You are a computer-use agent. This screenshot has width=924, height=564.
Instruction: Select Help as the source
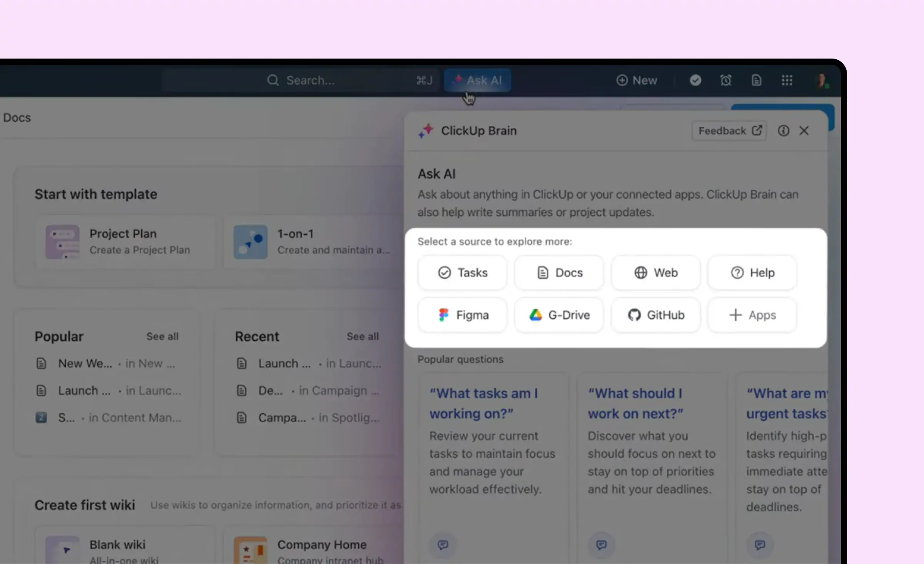click(x=752, y=273)
